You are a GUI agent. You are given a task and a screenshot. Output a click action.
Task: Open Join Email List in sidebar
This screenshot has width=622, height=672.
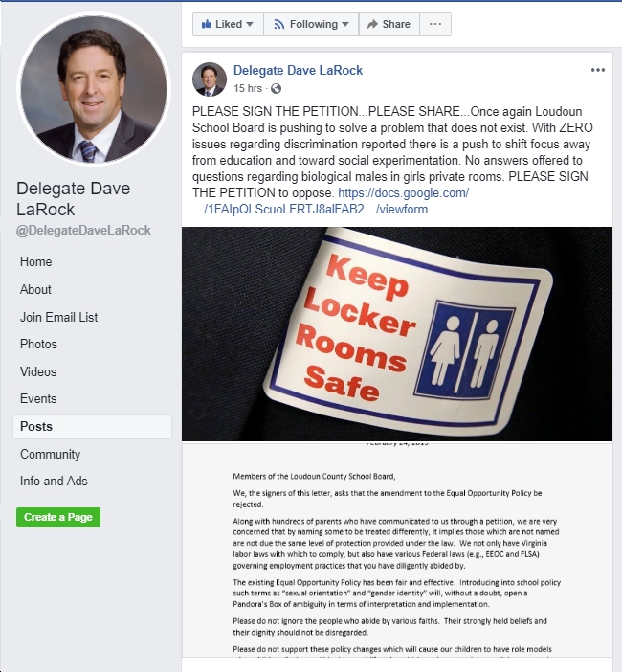58,317
